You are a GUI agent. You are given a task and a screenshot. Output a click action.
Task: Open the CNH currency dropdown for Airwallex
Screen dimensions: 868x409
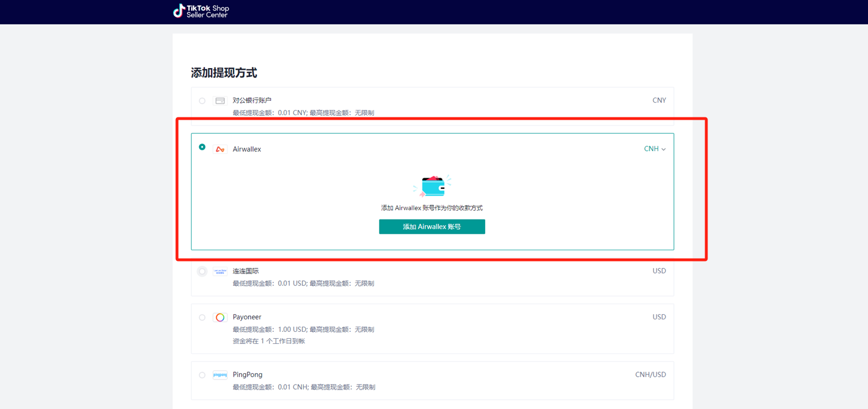(x=655, y=149)
